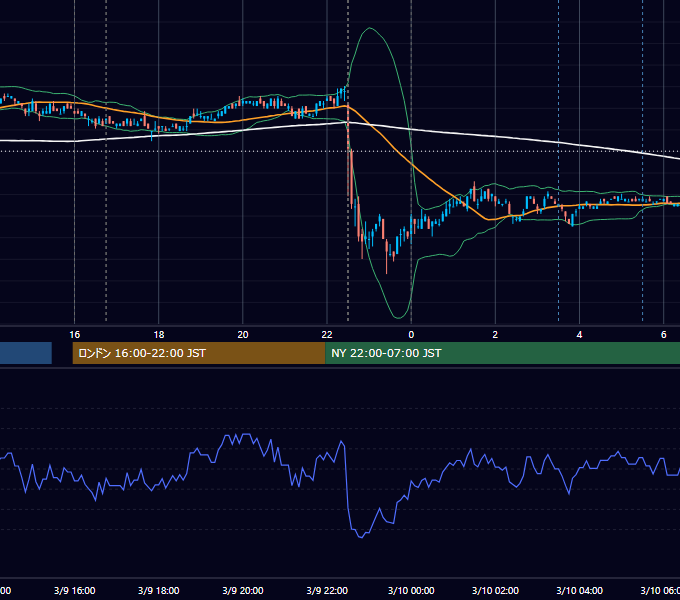Click the hour 18 axis label

pyautogui.click(x=159, y=334)
